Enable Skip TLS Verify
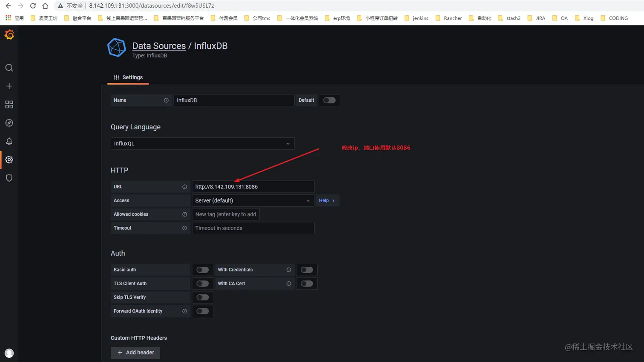The image size is (644, 362). (202, 297)
